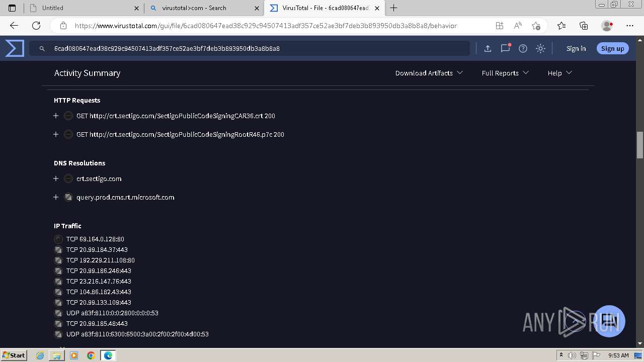Expand query.prod.cms.rt.microsoft.com DNS entry
The height and width of the screenshot is (362, 644).
[x=56, y=197]
